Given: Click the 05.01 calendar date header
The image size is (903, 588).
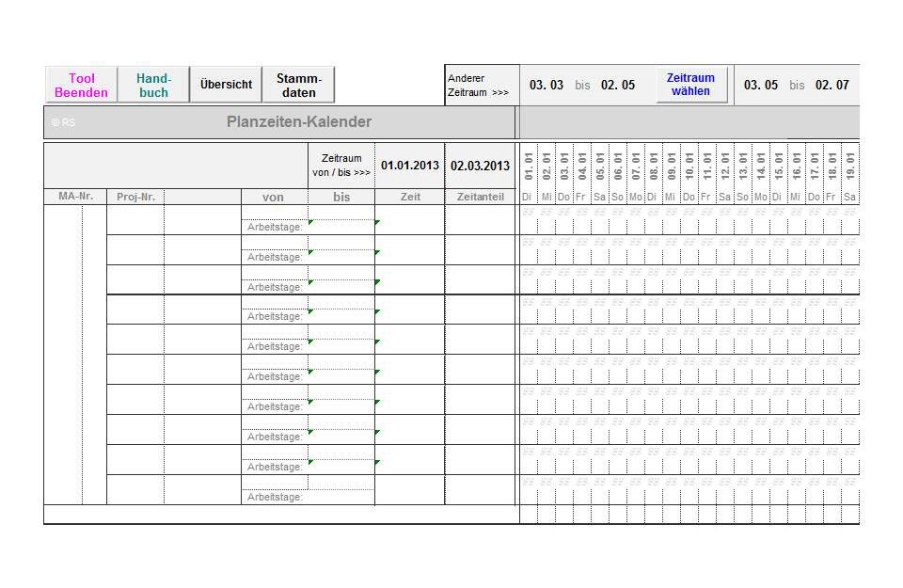Looking at the screenshot, I should (x=600, y=166).
